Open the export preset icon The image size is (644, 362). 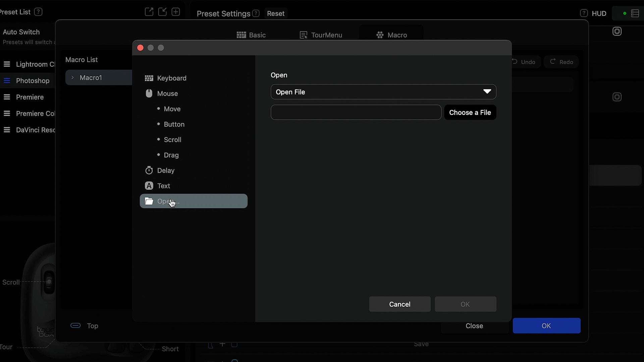pyautogui.click(x=149, y=11)
